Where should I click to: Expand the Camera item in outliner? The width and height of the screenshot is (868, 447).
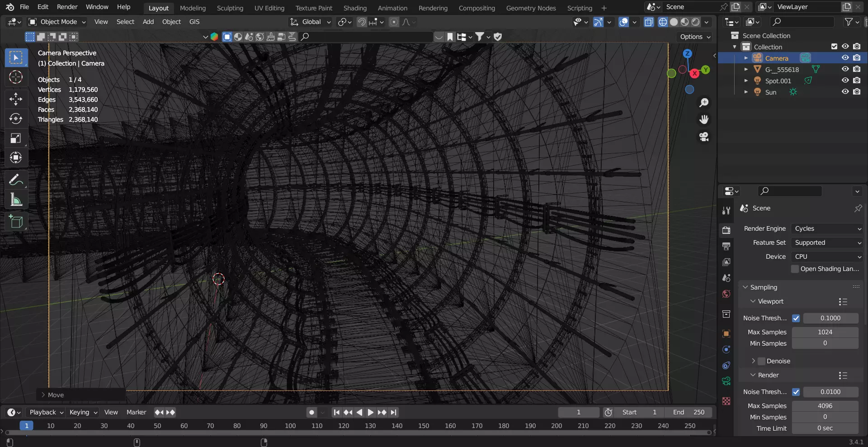point(746,58)
